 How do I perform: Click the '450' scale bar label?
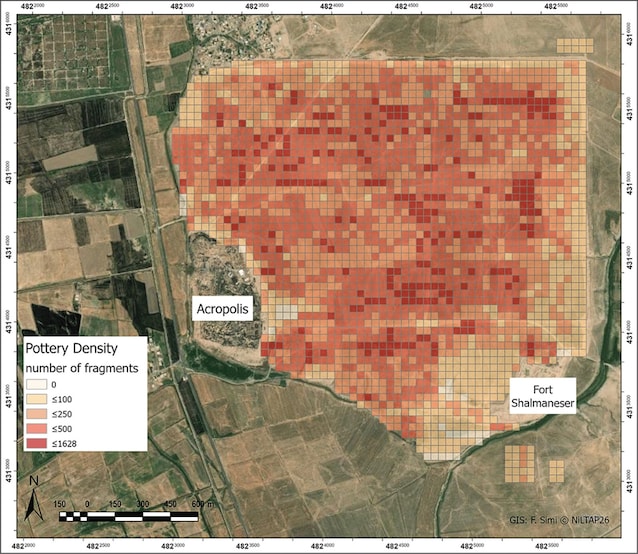coord(170,504)
